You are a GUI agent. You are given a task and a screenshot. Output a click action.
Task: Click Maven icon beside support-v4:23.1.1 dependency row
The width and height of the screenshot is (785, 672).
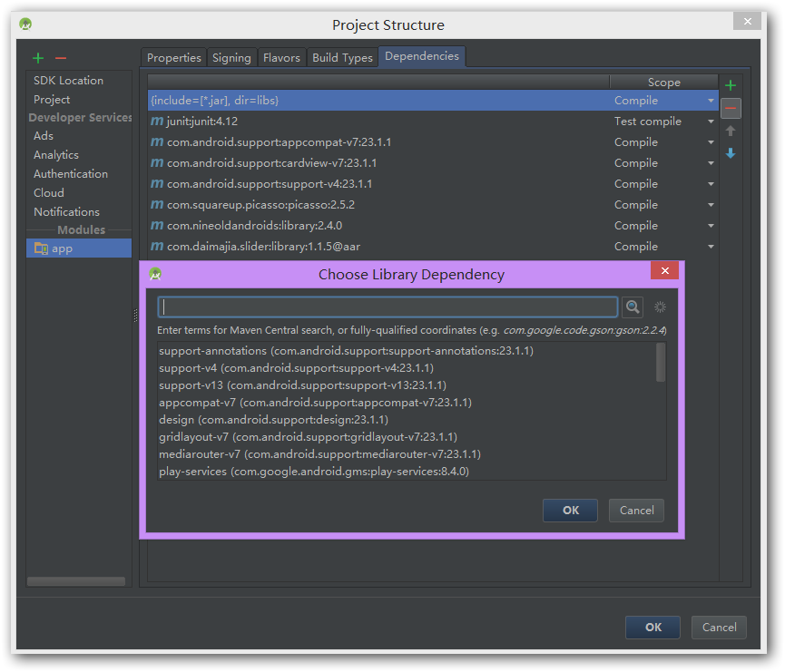tap(157, 183)
